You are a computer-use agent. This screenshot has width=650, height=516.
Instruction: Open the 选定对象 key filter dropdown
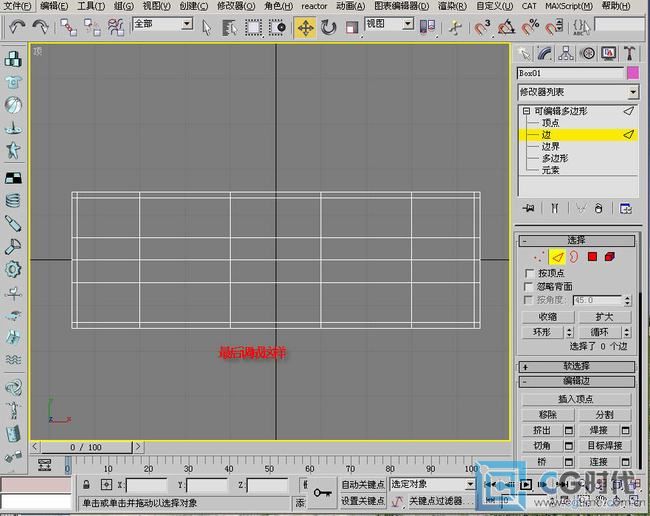click(x=470, y=484)
